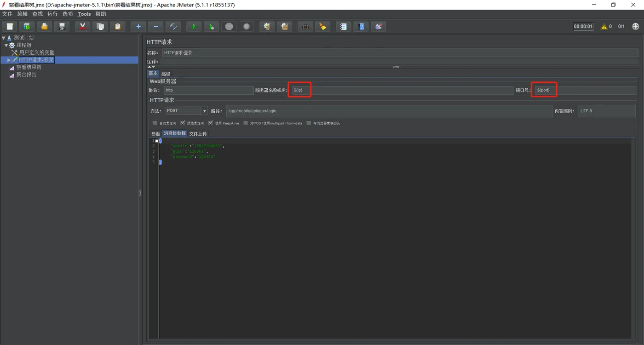Reset search with the yellow brush icon
Viewport: 644px width, 345px height.
point(322,27)
